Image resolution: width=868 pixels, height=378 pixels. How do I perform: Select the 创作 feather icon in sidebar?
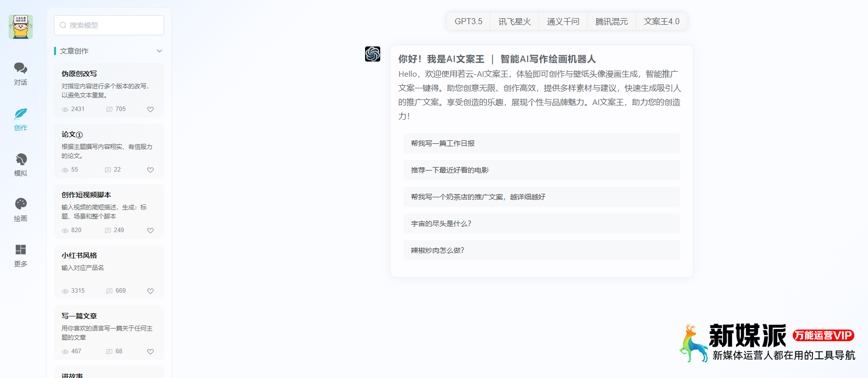click(21, 114)
